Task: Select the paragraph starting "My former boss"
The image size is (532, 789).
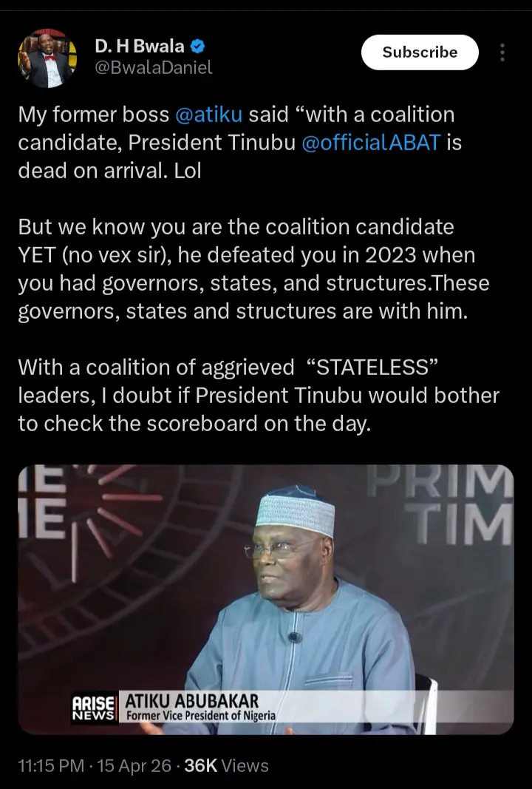Action: [236, 142]
